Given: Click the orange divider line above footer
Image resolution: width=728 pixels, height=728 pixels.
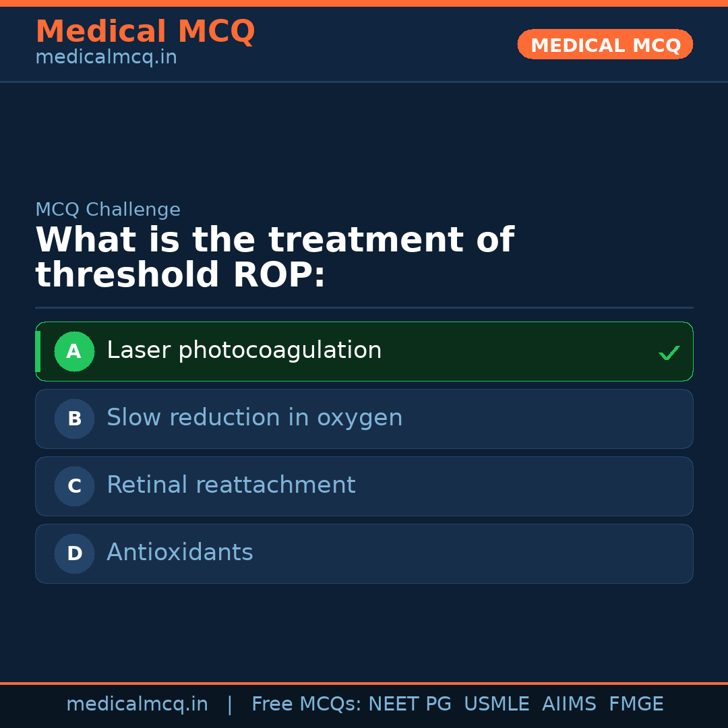Looking at the screenshot, I should click(364, 684).
